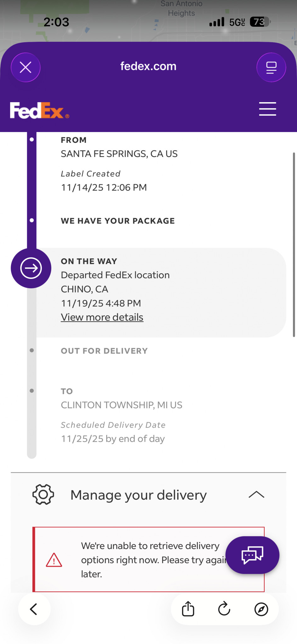Open the share sheet icon
The height and width of the screenshot is (644, 297).
click(188, 609)
